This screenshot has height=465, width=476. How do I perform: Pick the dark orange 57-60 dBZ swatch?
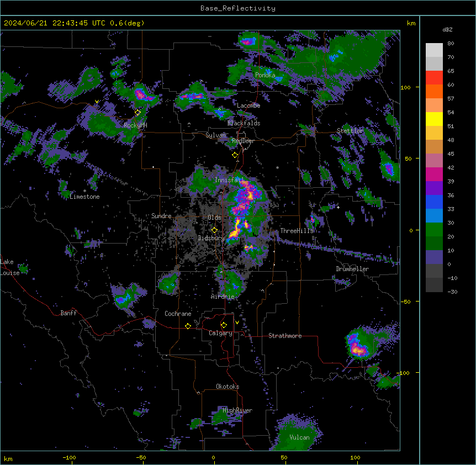click(434, 91)
